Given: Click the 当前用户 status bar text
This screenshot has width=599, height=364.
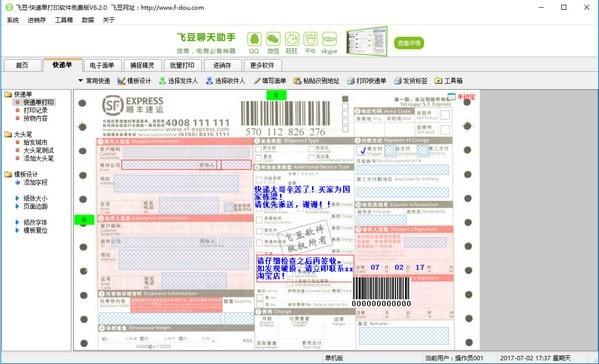Looking at the screenshot, I should point(454,358).
